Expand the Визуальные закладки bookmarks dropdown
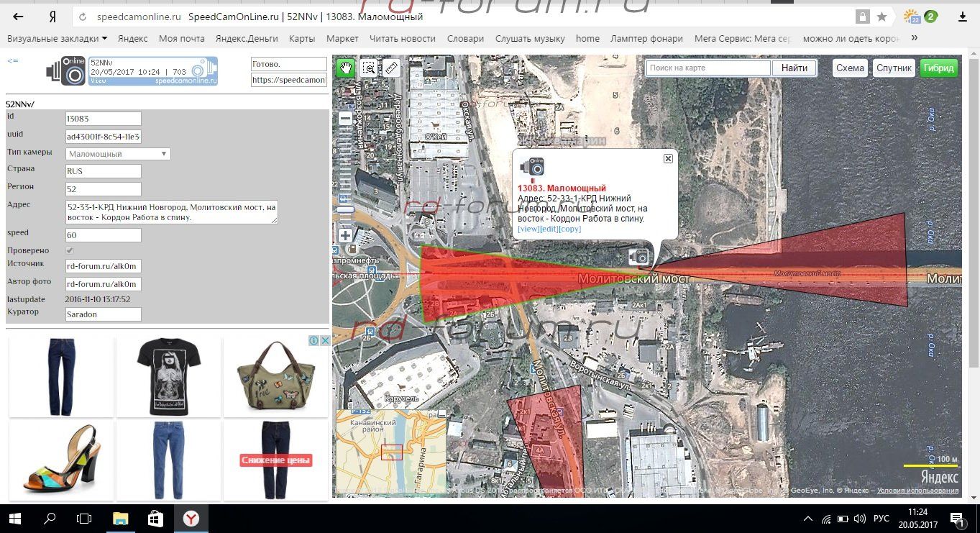Screen dimensions: 980x533 click(x=57, y=38)
